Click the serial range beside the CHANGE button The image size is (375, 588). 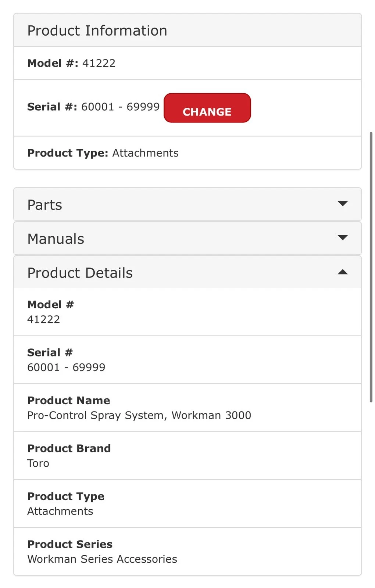120,107
